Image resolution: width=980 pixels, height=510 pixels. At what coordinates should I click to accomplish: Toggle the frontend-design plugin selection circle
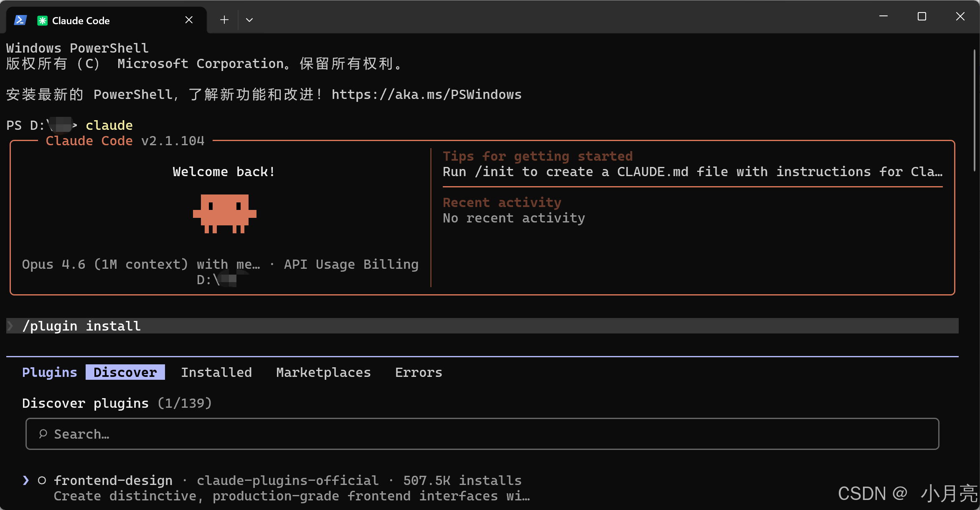(x=42, y=480)
